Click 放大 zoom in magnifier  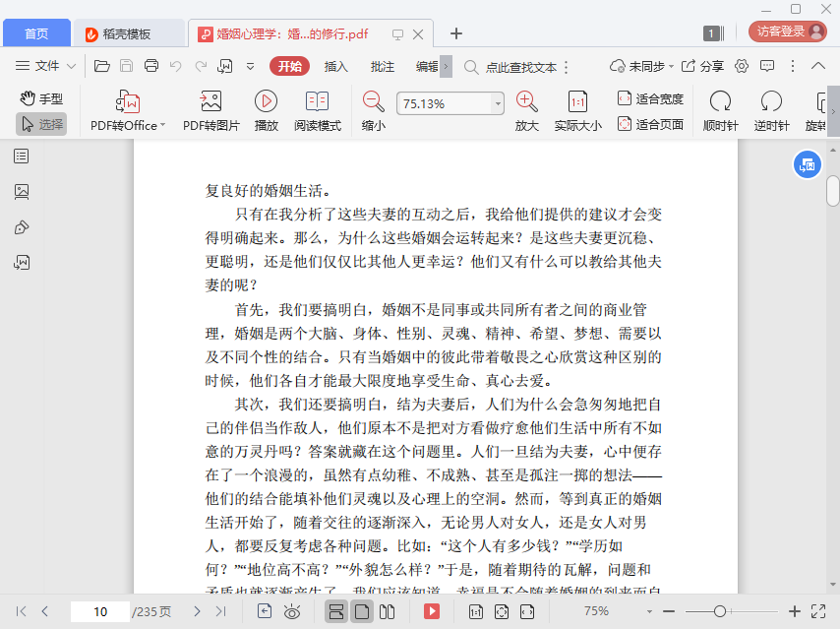click(526, 111)
